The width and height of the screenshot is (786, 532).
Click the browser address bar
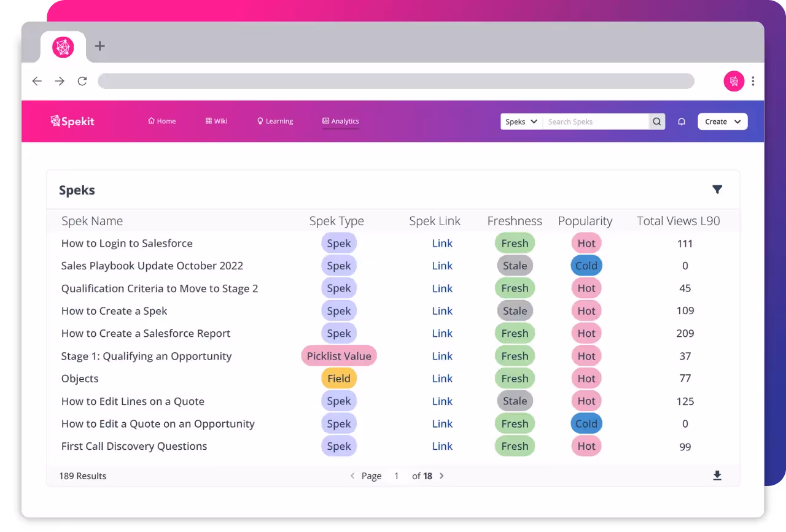point(396,81)
